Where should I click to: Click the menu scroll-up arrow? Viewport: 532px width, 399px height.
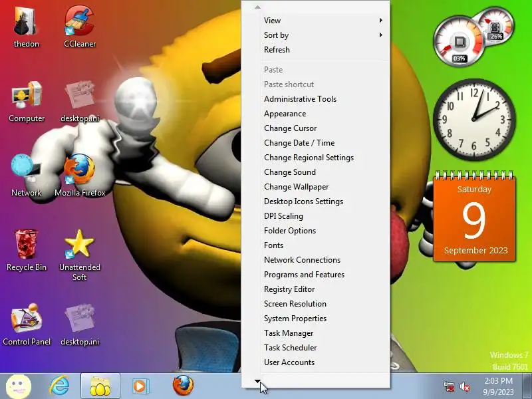click(x=257, y=7)
